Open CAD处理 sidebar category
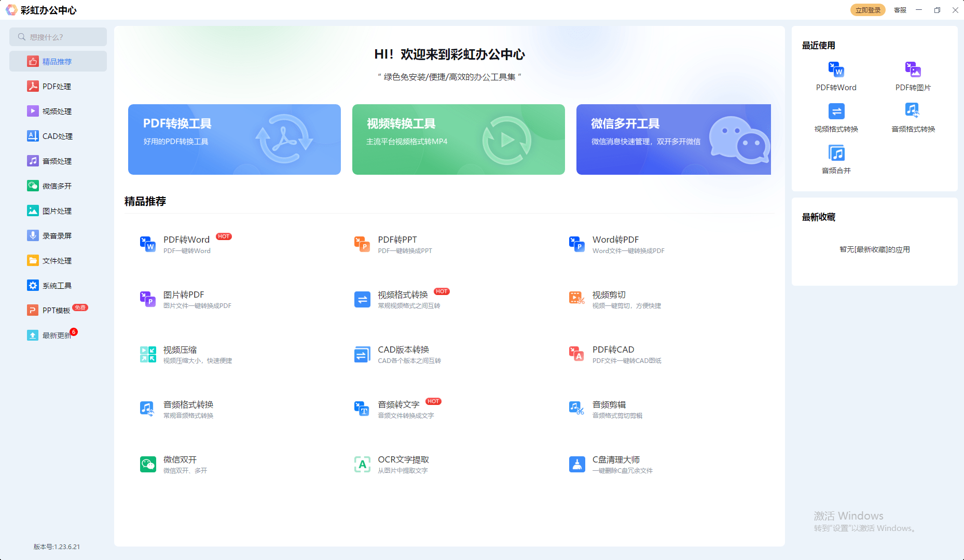The image size is (964, 560). [x=58, y=136]
